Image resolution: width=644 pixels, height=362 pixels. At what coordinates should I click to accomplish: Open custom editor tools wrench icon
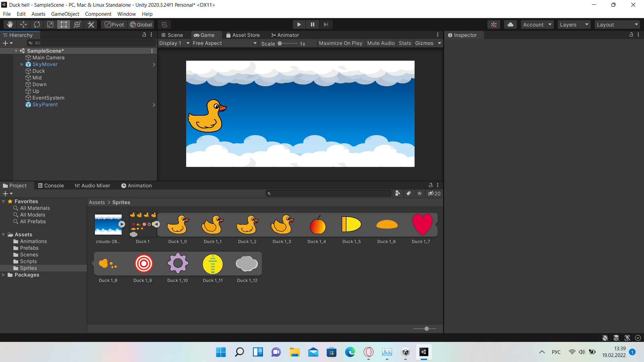click(x=91, y=24)
